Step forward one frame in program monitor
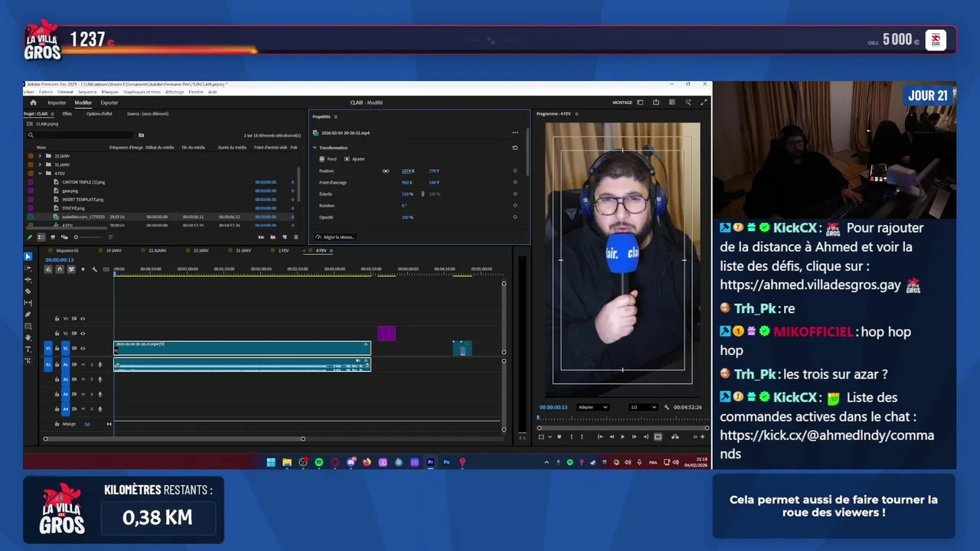Screen dimensions: 980x551 (x=634, y=437)
